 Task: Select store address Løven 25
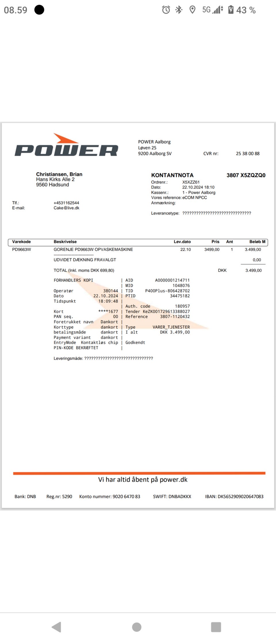pos(147,148)
